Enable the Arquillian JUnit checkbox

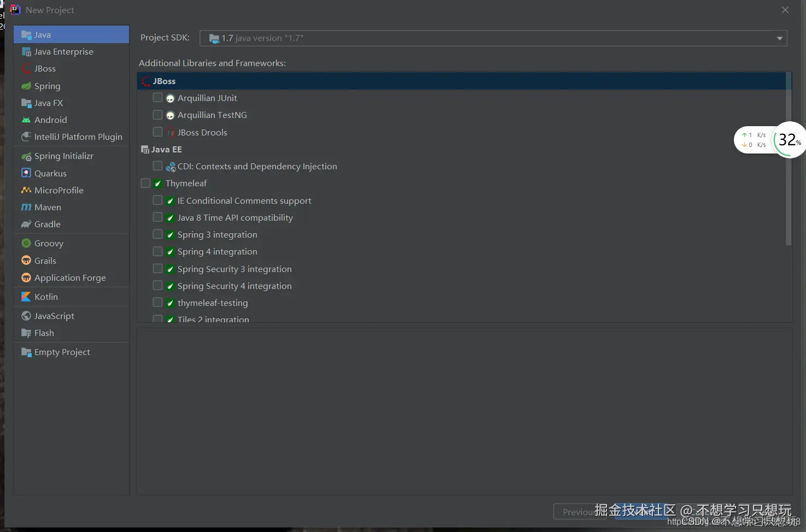[x=157, y=98]
